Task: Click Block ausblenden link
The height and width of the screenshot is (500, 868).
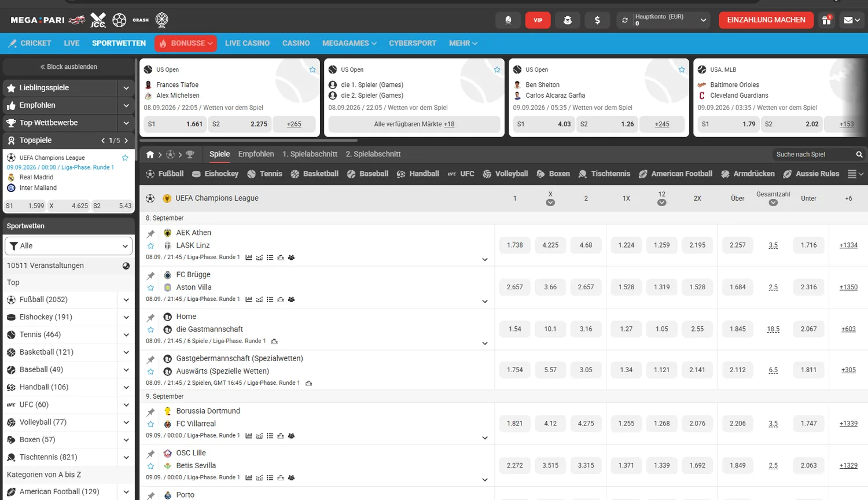Action: click(x=69, y=67)
